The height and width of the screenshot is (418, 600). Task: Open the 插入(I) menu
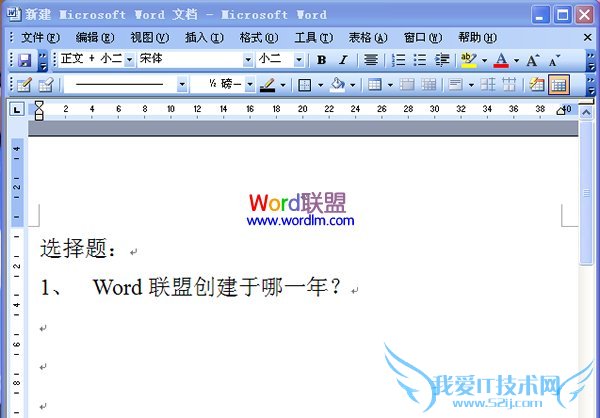(204, 38)
